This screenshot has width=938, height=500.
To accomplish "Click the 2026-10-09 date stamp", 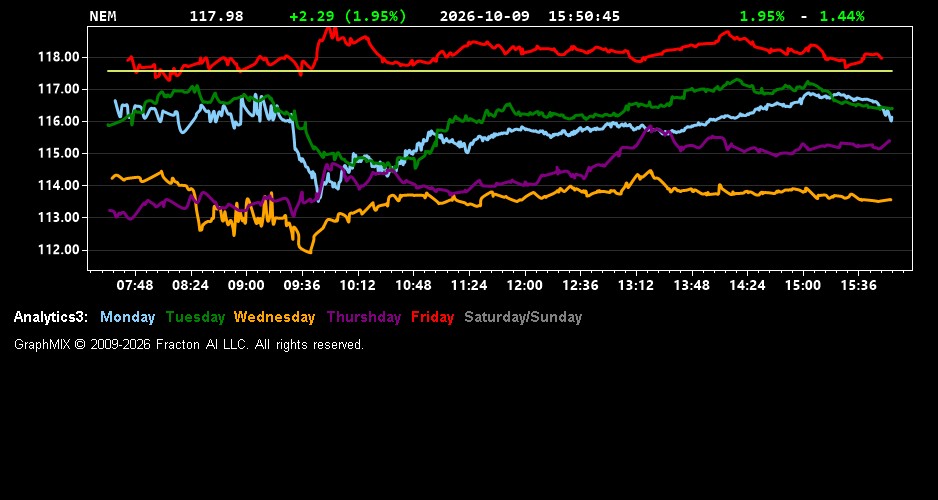I will point(485,16).
